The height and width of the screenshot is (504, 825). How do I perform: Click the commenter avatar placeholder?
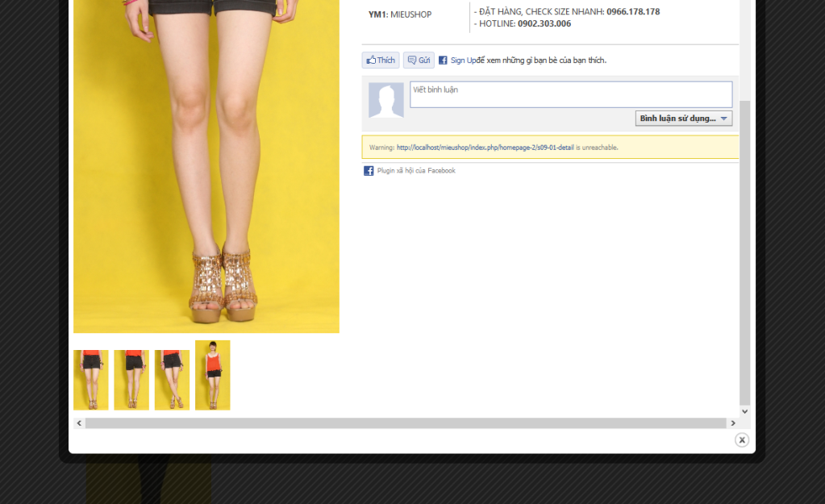(x=386, y=100)
